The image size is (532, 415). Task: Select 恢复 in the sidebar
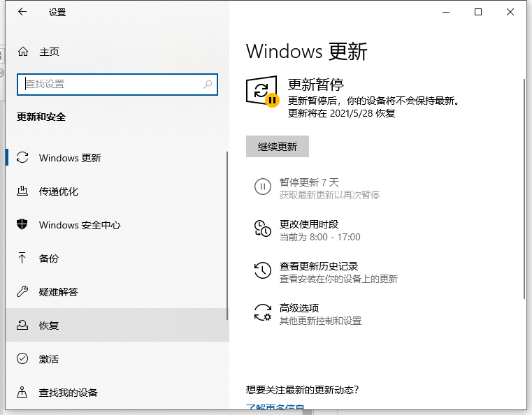(49, 326)
